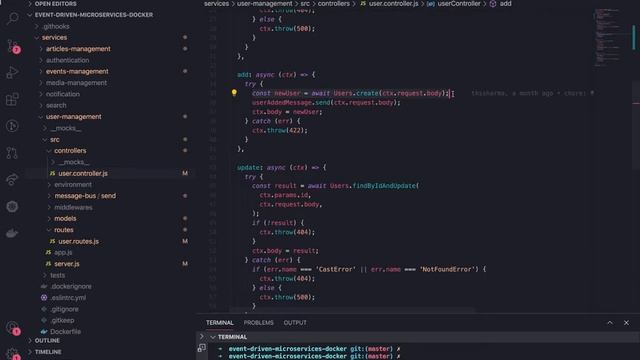Close the terminal panel
The image size is (640, 360).
coord(627,322)
